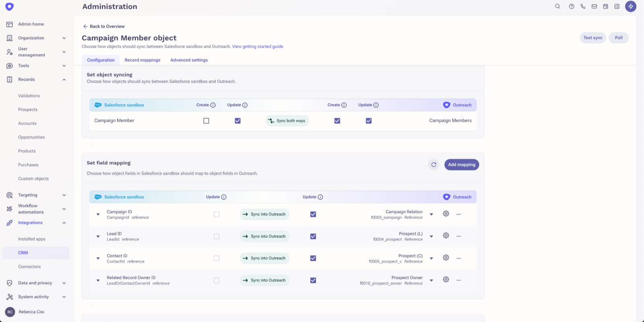
Task: Open the help question mark icon
Action: tap(572, 6)
